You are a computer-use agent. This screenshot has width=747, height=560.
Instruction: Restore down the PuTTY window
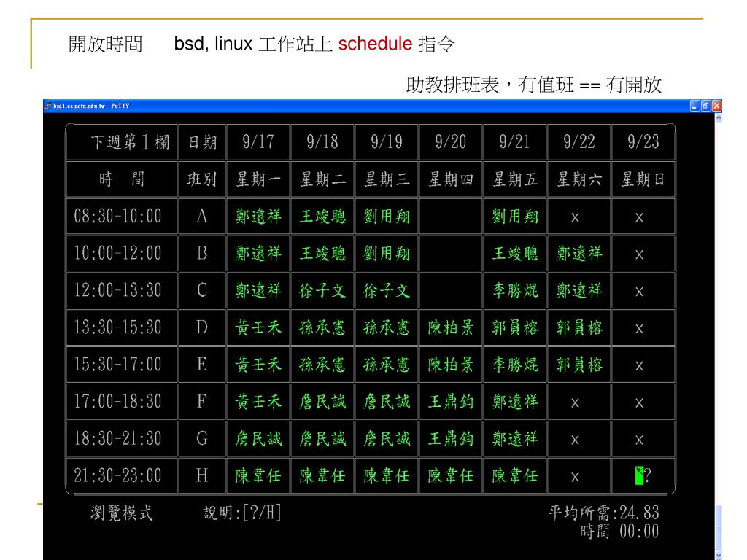(705, 106)
